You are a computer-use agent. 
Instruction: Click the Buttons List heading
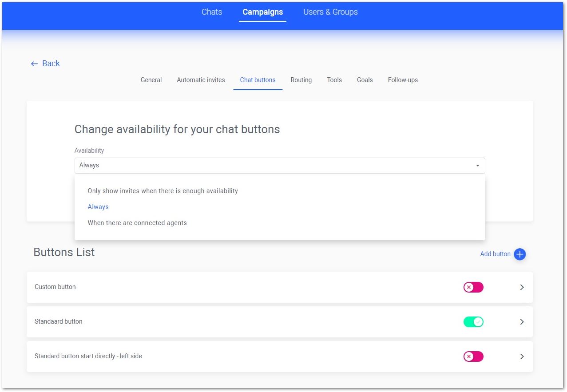(64, 252)
